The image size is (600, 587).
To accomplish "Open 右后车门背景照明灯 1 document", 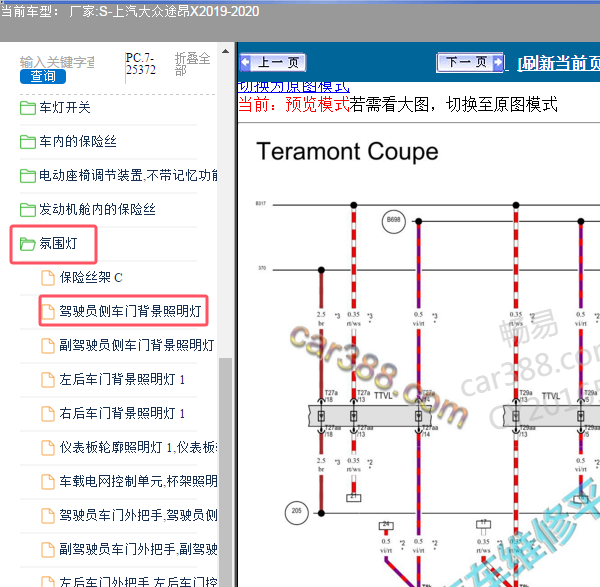I will [122, 413].
